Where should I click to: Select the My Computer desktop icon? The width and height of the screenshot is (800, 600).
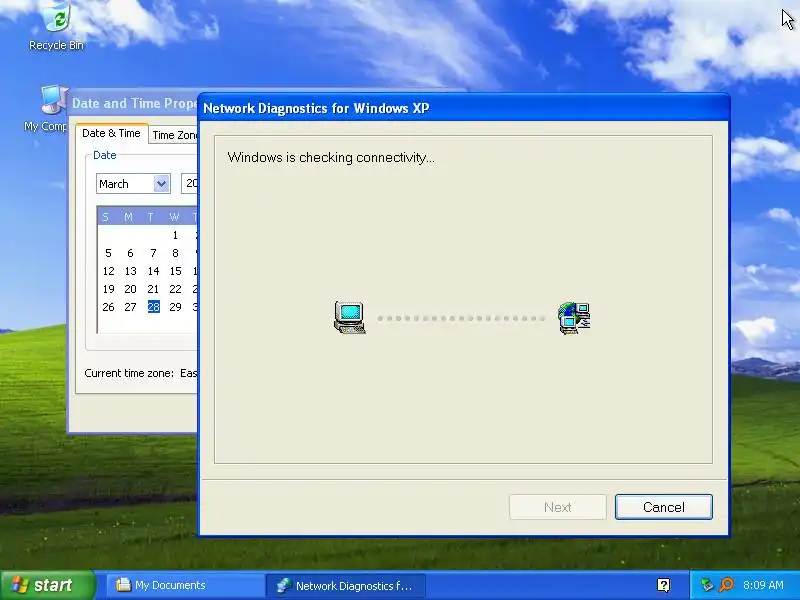point(46,109)
